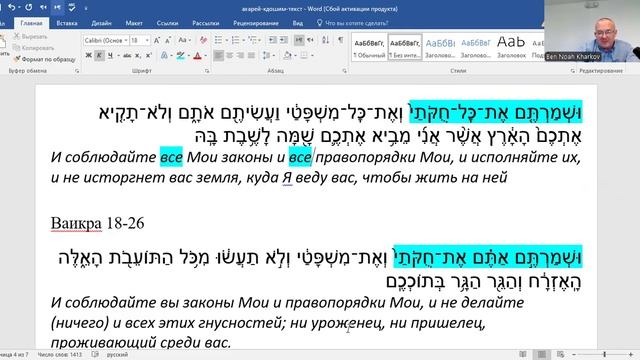Apply the 'Без инте...' no spacing style
Image resolution: width=640 pixels, height=360 pixels.
click(x=404, y=48)
